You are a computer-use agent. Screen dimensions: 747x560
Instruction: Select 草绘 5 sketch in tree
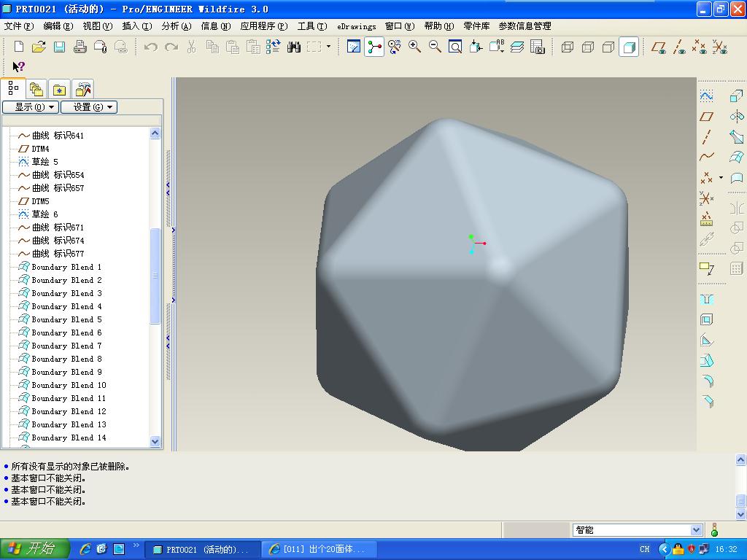38,161
